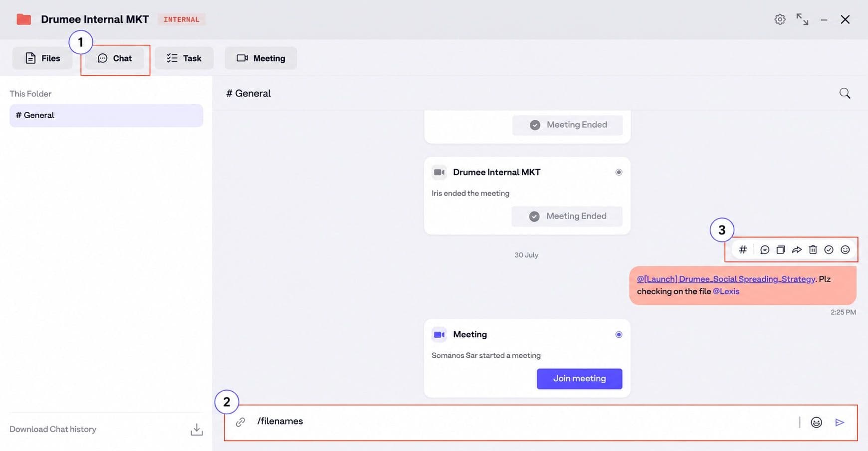This screenshot has height=451, width=868.
Task: Click the Meeting Ended button under Iris message
Action: 567,216
